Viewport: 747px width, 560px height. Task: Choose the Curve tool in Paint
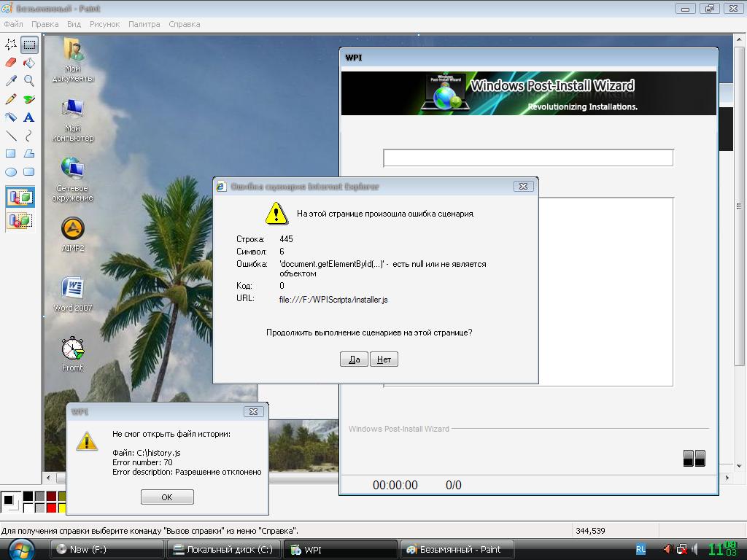click(29, 136)
